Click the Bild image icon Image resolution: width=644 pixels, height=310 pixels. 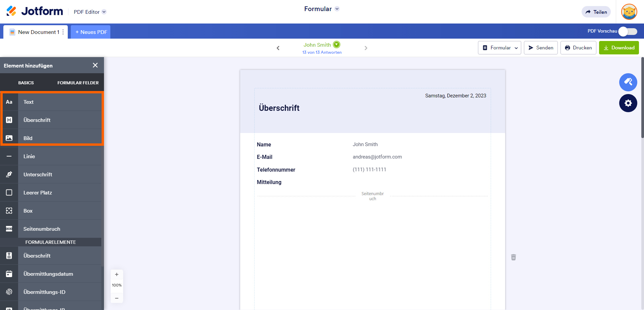[9, 138]
